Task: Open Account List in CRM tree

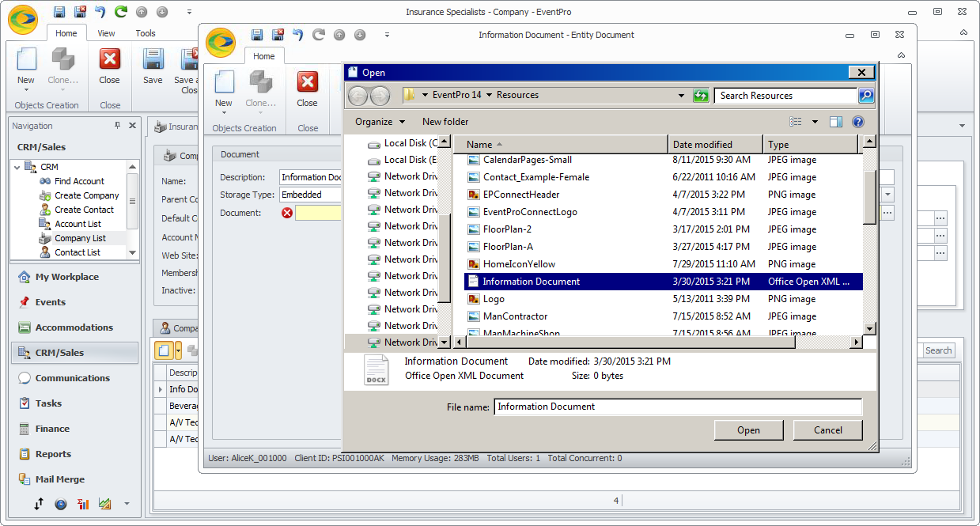Action: 78,224
